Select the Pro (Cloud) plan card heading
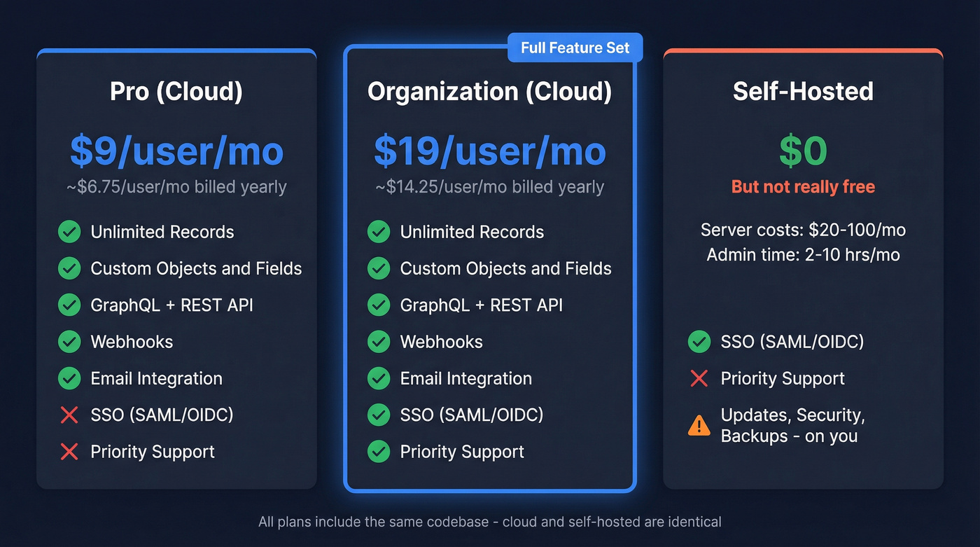The image size is (980, 547). tap(176, 91)
